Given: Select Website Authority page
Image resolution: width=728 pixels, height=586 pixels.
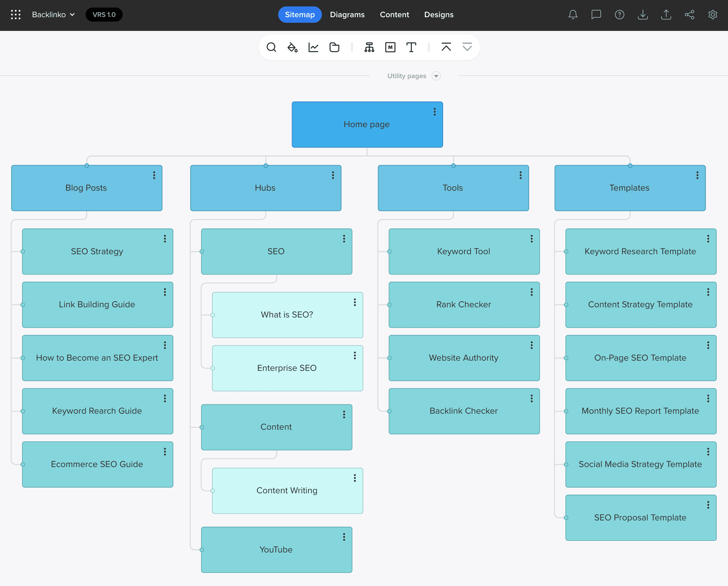Looking at the screenshot, I should pyautogui.click(x=464, y=358).
